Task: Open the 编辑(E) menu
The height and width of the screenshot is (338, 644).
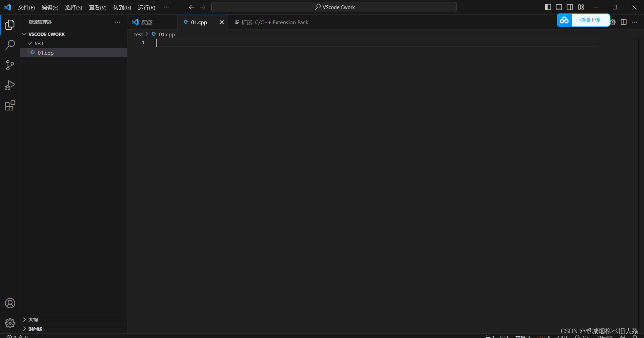Action: [x=50, y=7]
